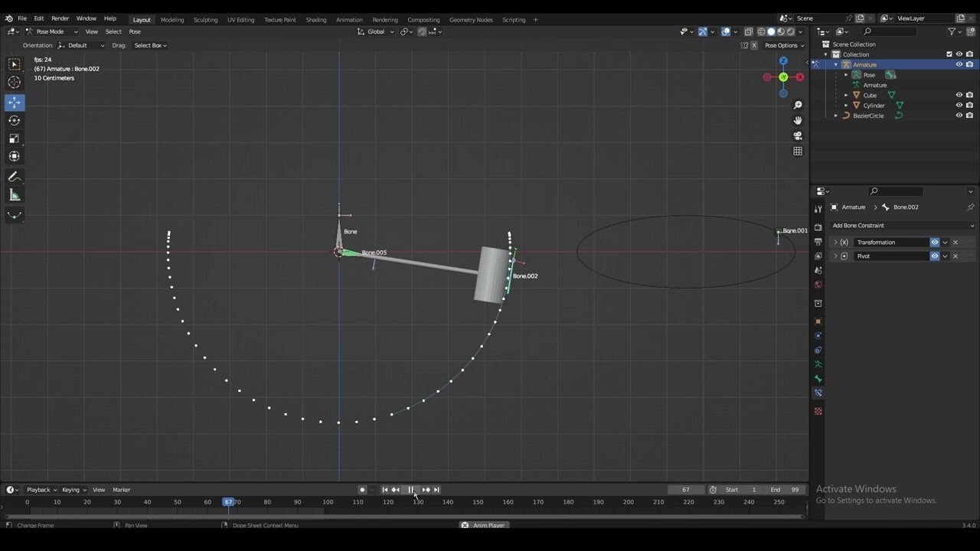Screen dimensions: 980x551
Task: Select the Cursor tool
Action: (x=14, y=81)
